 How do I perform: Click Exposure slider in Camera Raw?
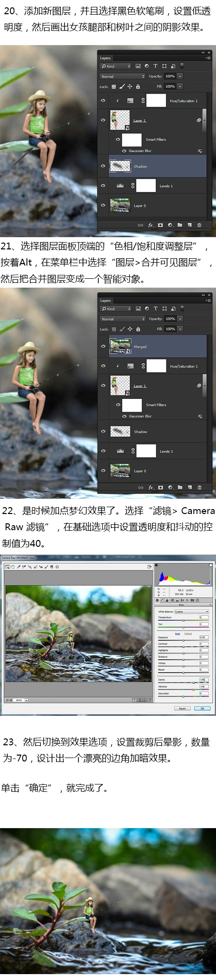pyautogui.click(x=184, y=640)
